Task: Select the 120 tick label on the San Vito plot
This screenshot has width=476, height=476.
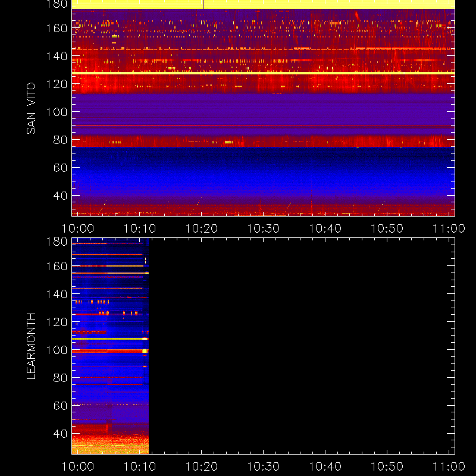Action: click(x=57, y=84)
